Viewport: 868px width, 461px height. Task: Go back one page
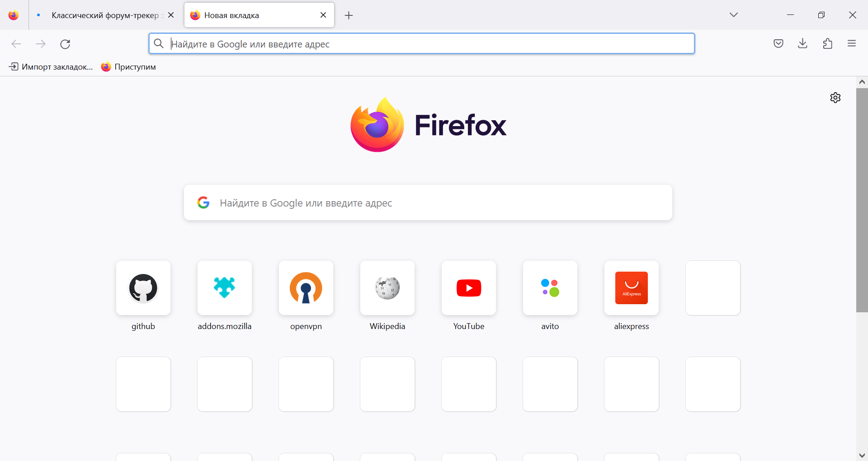(16, 44)
